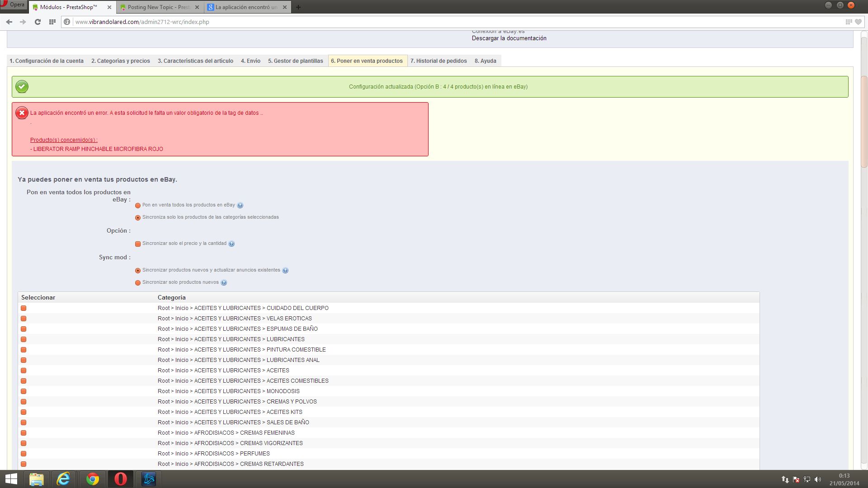Viewport: 868px width, 488px height.
Task: Click the browser reload icon
Action: tap(38, 22)
